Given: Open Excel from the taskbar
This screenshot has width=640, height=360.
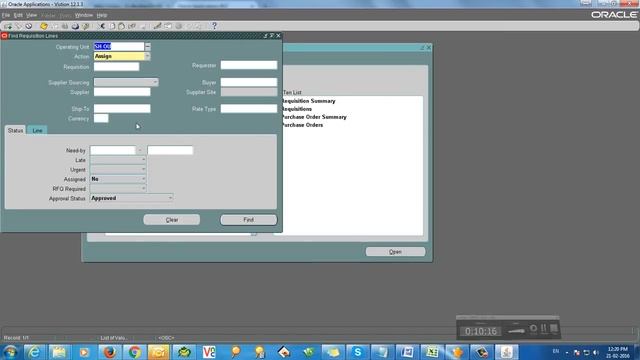Looking at the screenshot, I should point(432,352).
